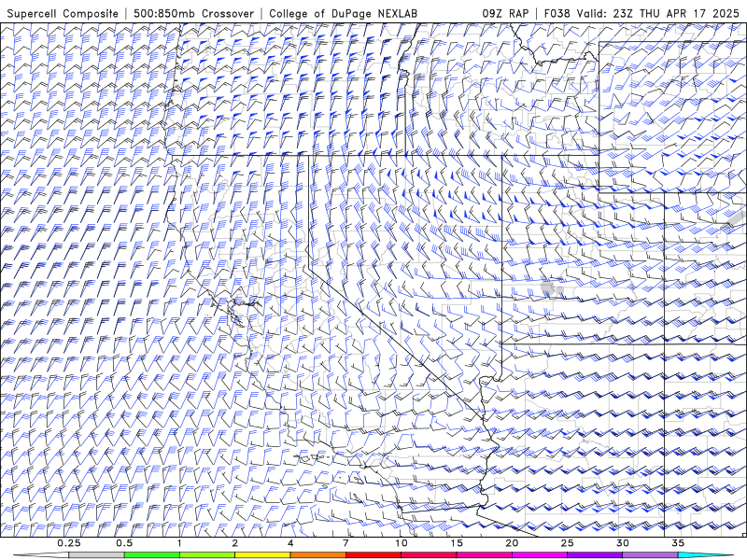Click the violet segment between 25 and 30
Image resolution: width=747 pixels, height=560 pixels.
pos(595,555)
